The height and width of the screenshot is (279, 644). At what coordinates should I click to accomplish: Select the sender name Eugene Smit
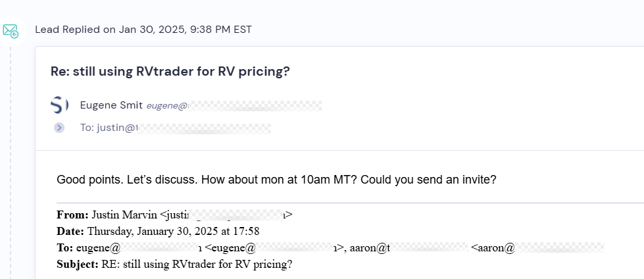coord(111,105)
